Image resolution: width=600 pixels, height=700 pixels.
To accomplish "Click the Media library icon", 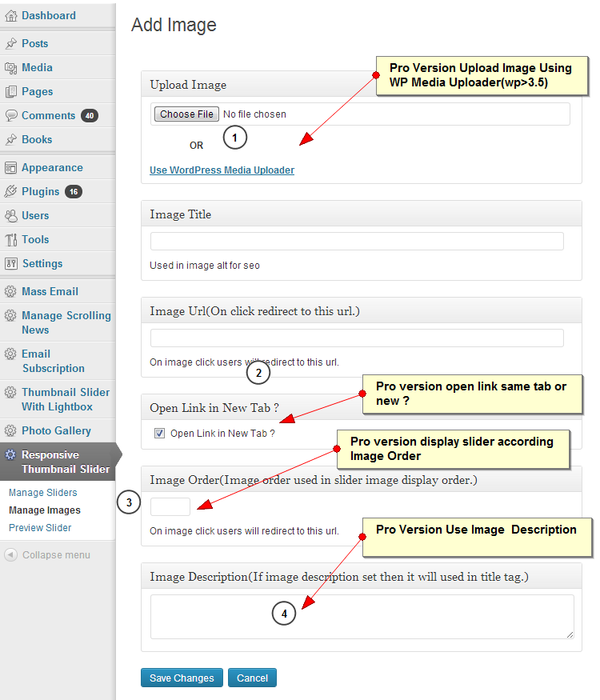I will (10, 68).
